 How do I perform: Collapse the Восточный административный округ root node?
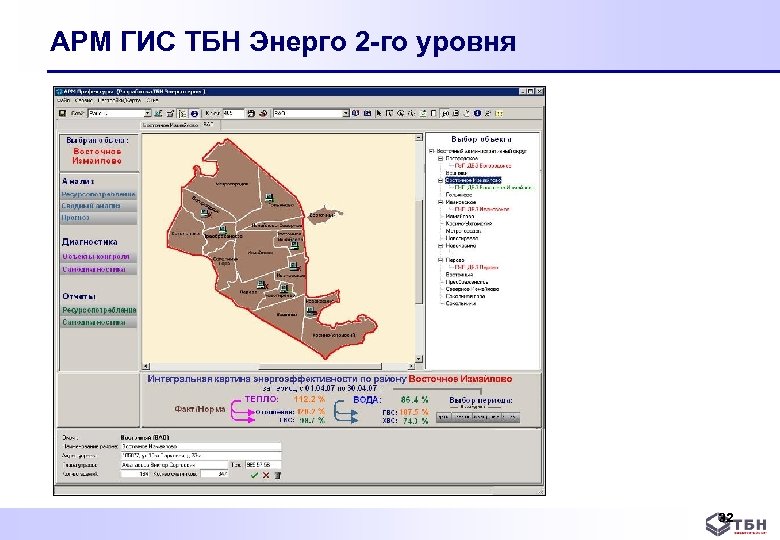coord(432,151)
